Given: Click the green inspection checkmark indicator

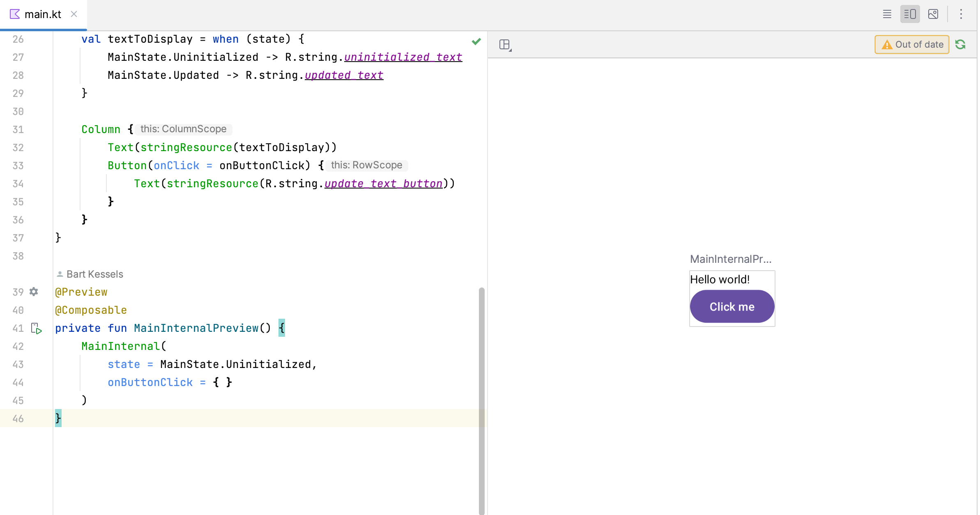Looking at the screenshot, I should coord(476,41).
